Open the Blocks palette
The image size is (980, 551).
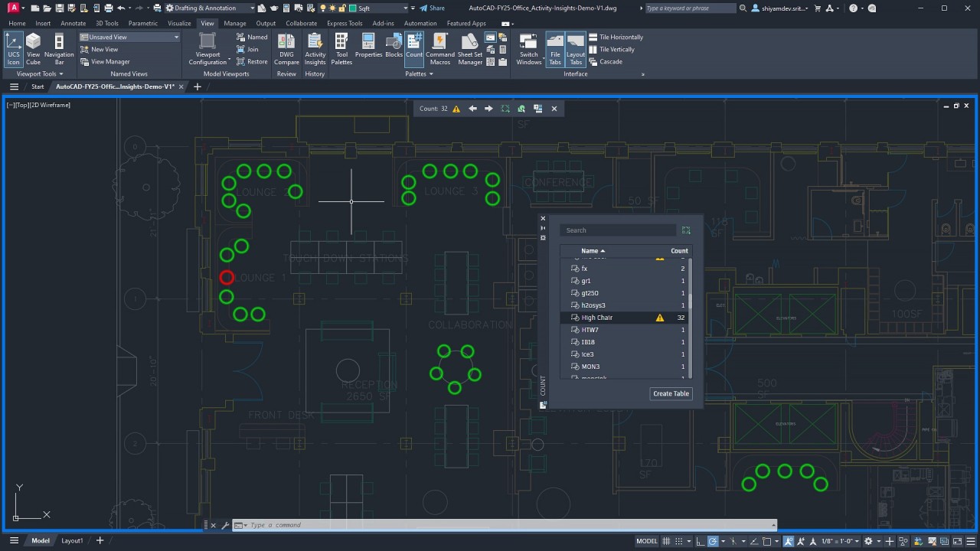(x=394, y=48)
